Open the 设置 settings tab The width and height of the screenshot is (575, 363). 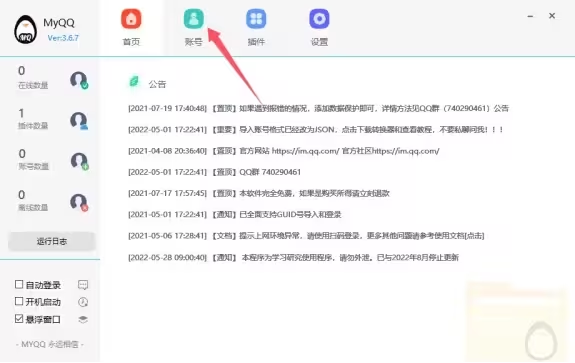coord(319,28)
